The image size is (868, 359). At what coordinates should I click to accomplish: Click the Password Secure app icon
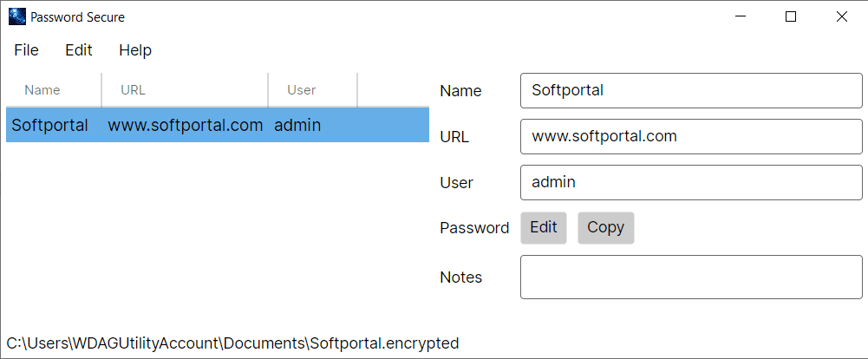[x=17, y=16]
